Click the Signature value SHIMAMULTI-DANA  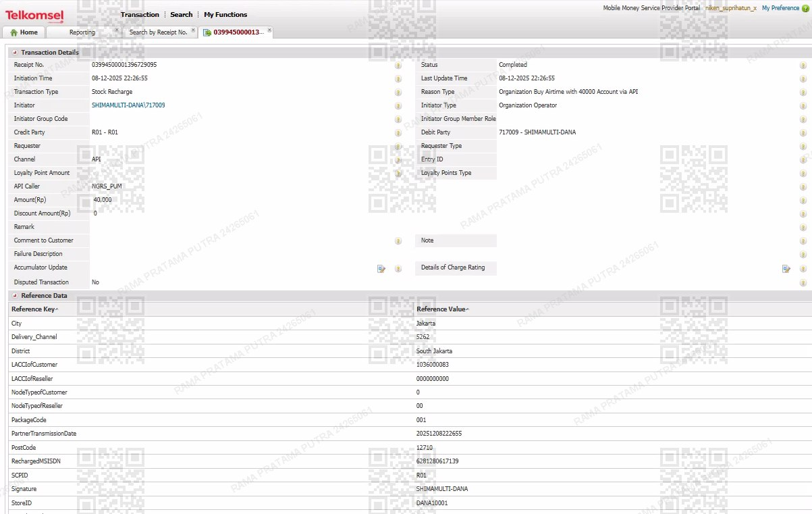pyautogui.click(x=442, y=488)
